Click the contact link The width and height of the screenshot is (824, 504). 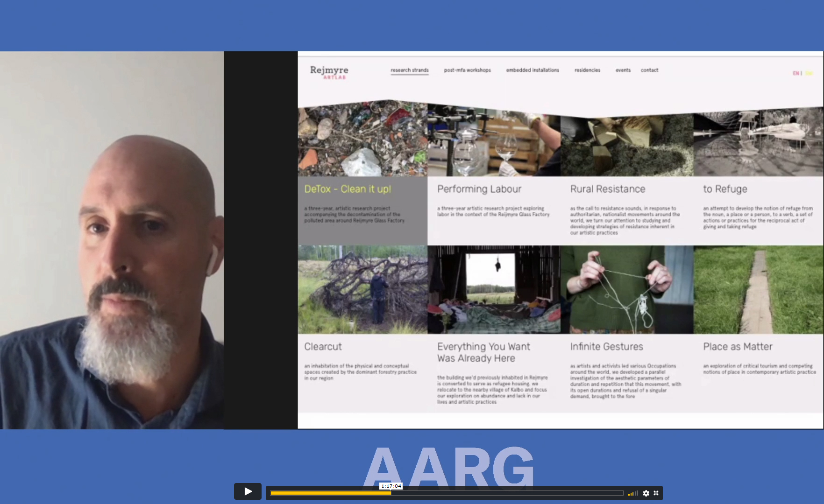[649, 70]
